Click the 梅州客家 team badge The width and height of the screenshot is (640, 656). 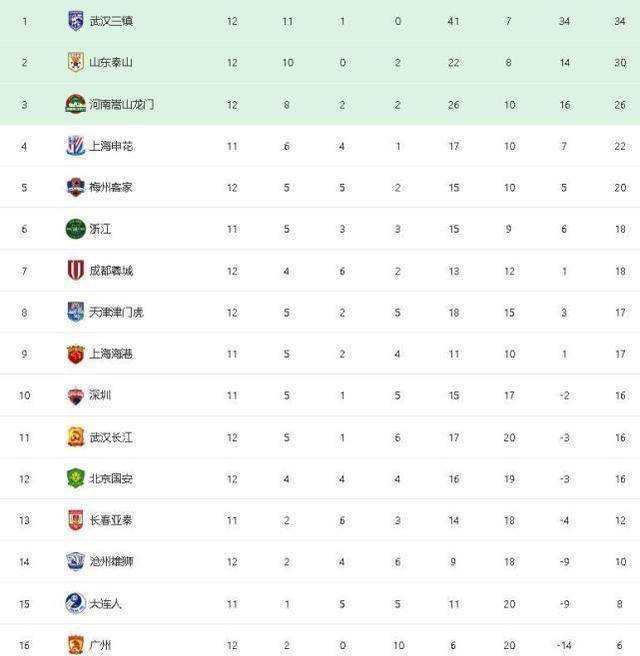pos(76,187)
